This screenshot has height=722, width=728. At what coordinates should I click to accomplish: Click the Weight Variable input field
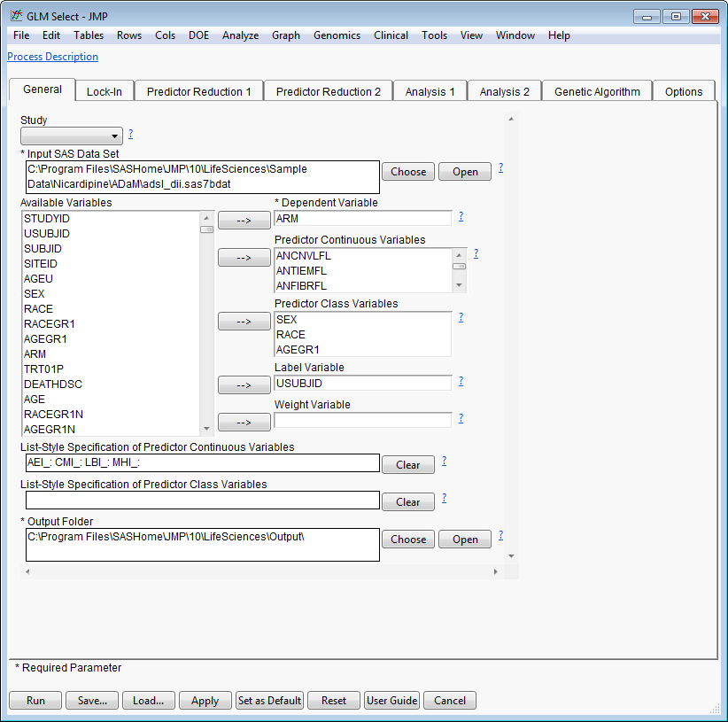pos(362,420)
